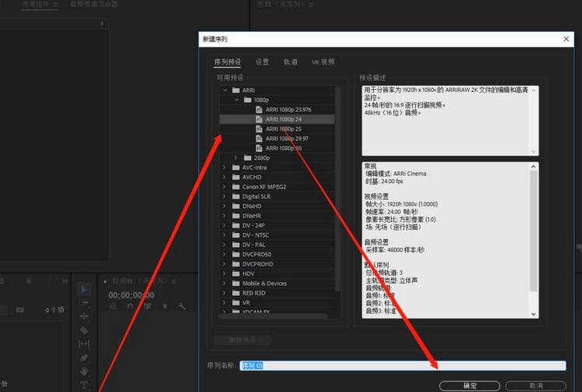Confirm with the 确定 button
Image resolution: width=582 pixels, height=392 pixels.
(x=470, y=386)
